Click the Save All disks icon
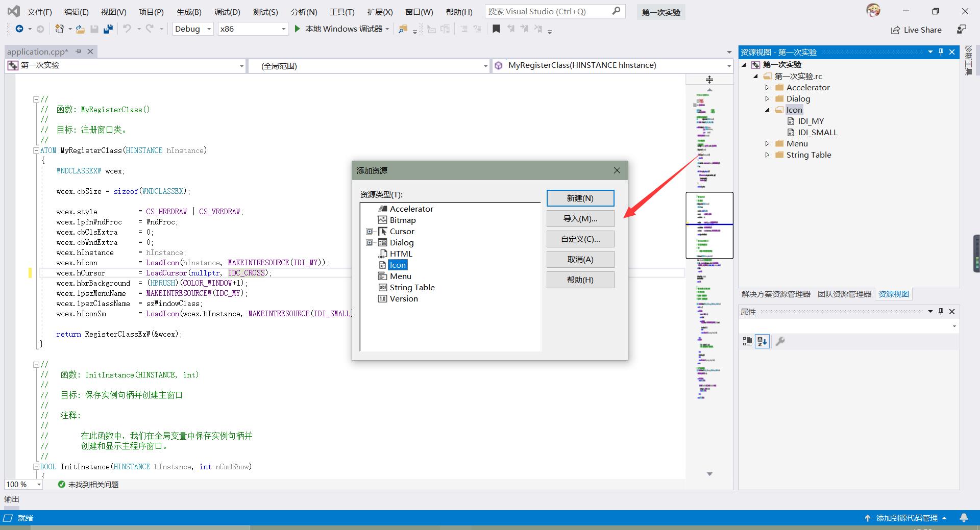The width and height of the screenshot is (980, 530). (108, 29)
